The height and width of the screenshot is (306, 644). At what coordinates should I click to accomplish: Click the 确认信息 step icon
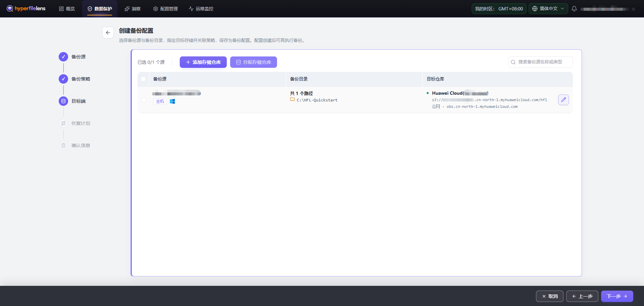coord(63,145)
